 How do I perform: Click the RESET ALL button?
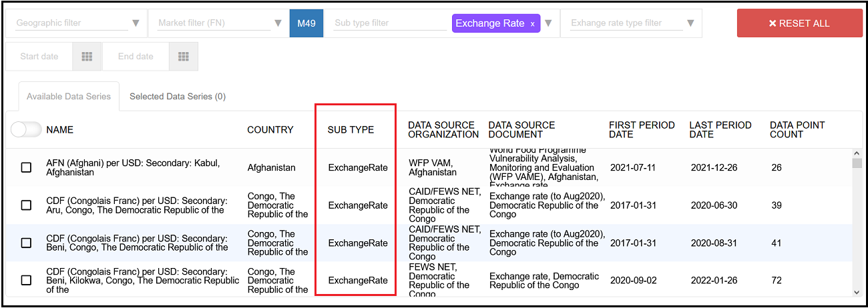[x=799, y=23]
